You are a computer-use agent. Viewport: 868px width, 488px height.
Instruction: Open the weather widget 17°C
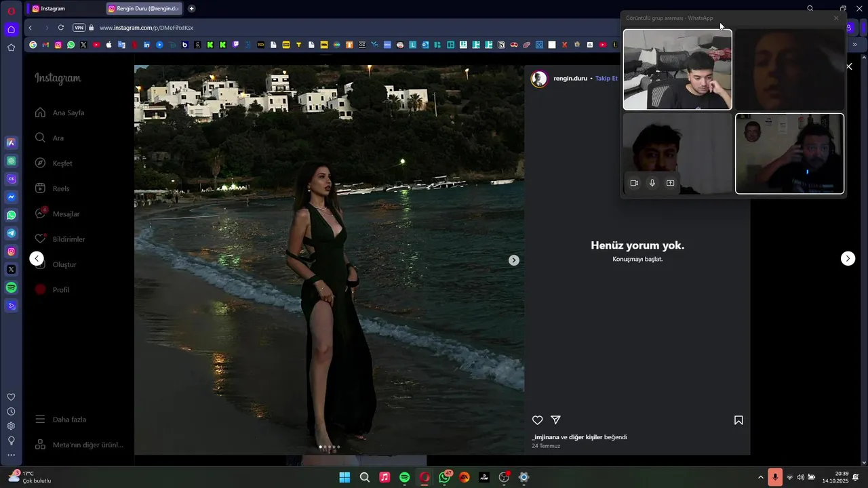30,477
